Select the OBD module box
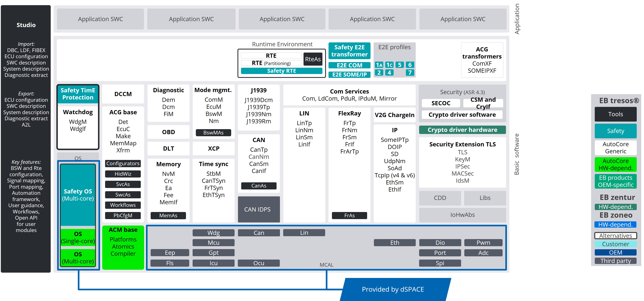Screen dimensions: 644x301 point(169,132)
